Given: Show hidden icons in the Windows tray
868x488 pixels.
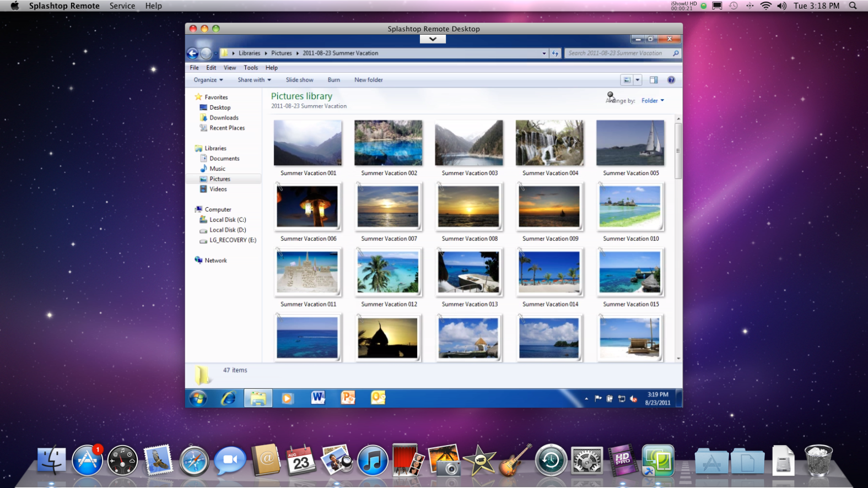Looking at the screenshot, I should pyautogui.click(x=586, y=398).
